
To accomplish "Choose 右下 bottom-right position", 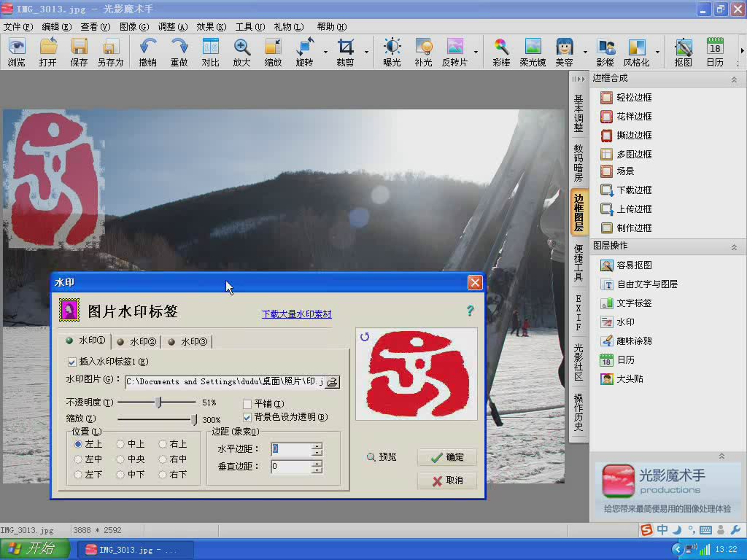I will tap(163, 475).
